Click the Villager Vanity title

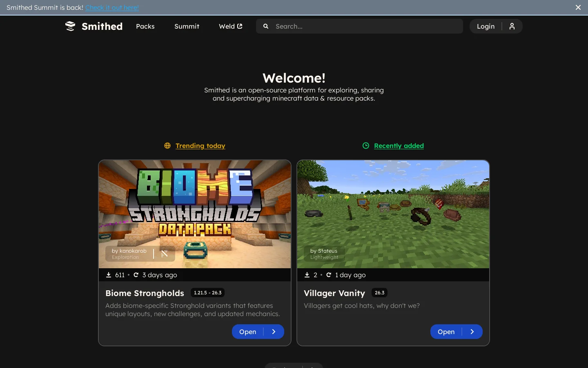pyautogui.click(x=334, y=293)
